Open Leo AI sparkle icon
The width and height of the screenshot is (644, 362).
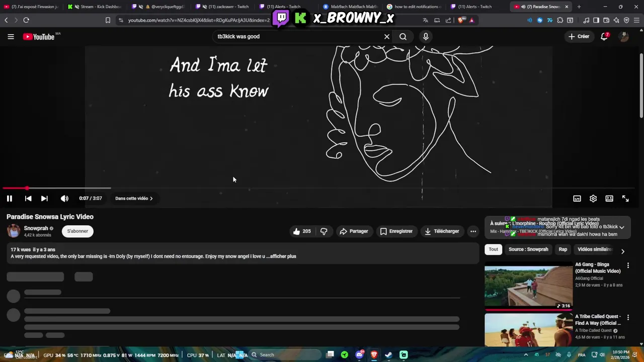pos(616,20)
